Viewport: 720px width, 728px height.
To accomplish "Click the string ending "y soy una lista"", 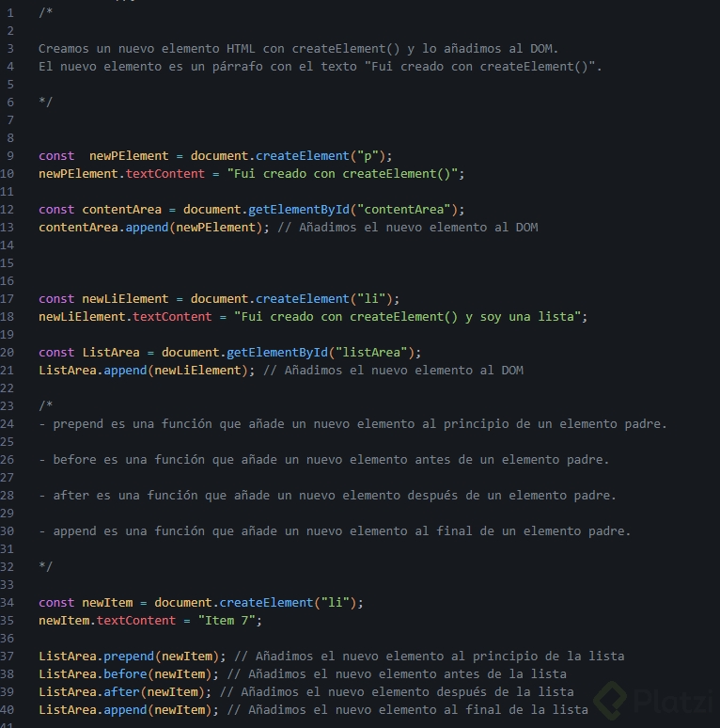I will 407,317.
